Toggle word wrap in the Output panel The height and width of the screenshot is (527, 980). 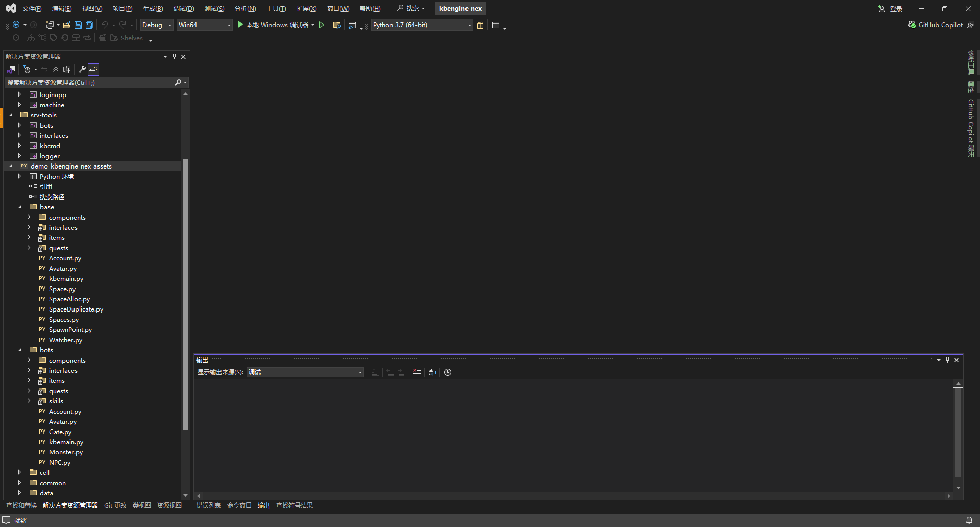pos(432,372)
